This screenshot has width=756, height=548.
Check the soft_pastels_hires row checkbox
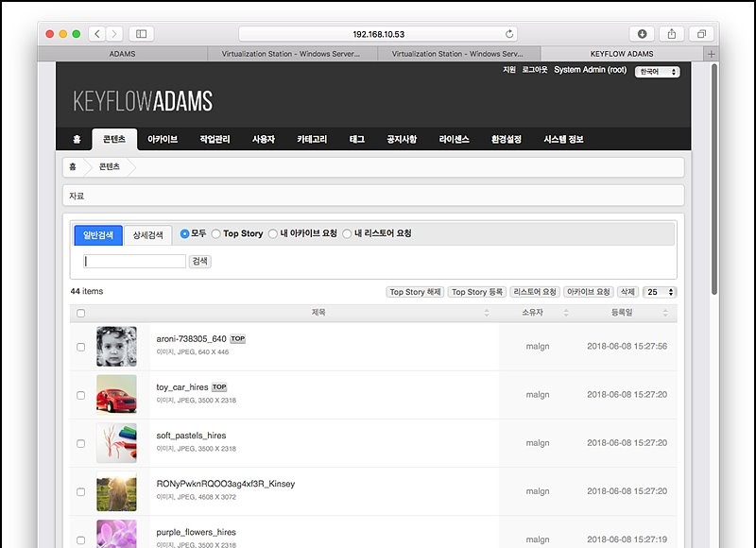tap(81, 443)
